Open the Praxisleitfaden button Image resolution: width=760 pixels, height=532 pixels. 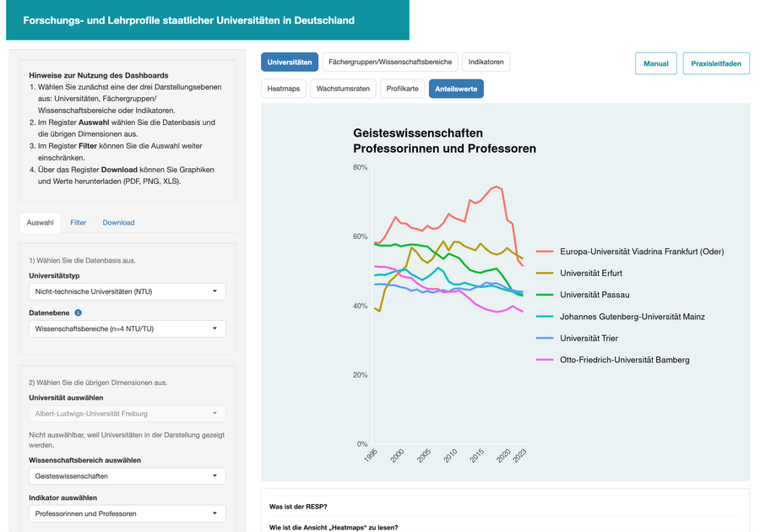[x=716, y=63]
